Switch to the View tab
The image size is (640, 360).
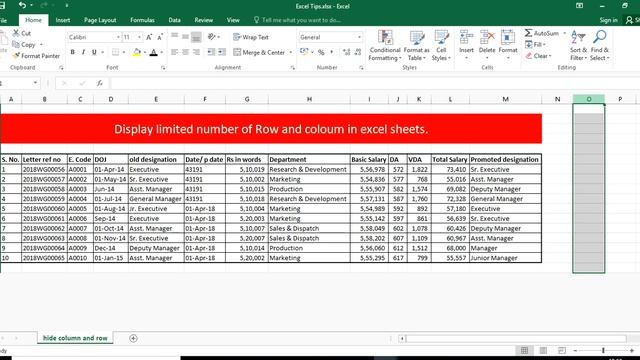(233, 20)
